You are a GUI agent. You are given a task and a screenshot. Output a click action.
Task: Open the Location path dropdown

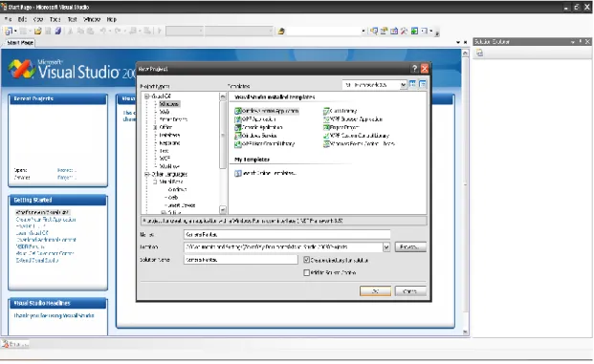coord(386,247)
